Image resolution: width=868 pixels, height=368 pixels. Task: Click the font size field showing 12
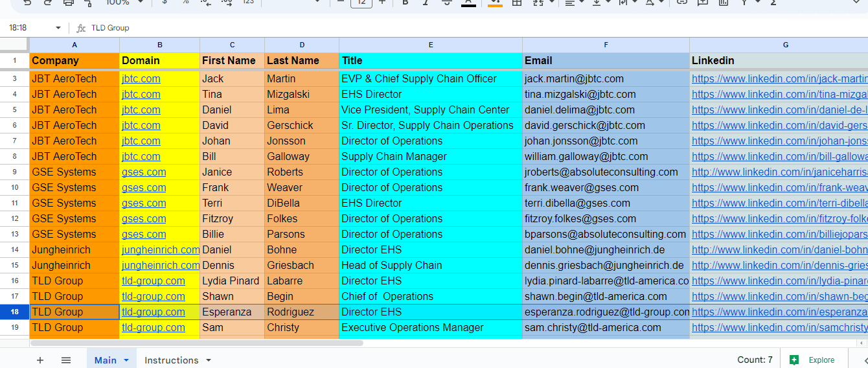click(361, 3)
